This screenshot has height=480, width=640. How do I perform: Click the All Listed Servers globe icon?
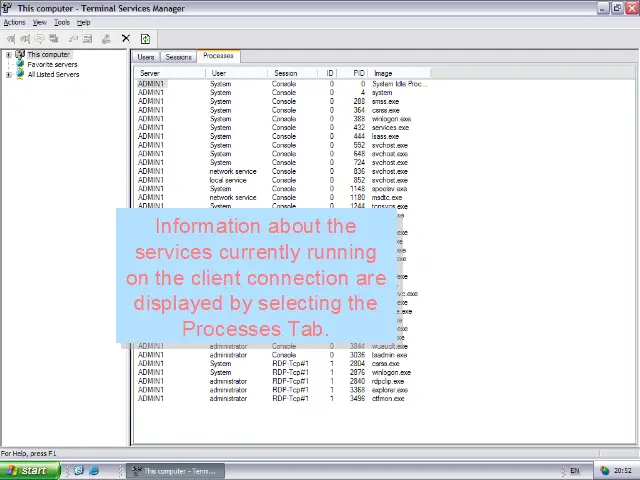point(20,74)
